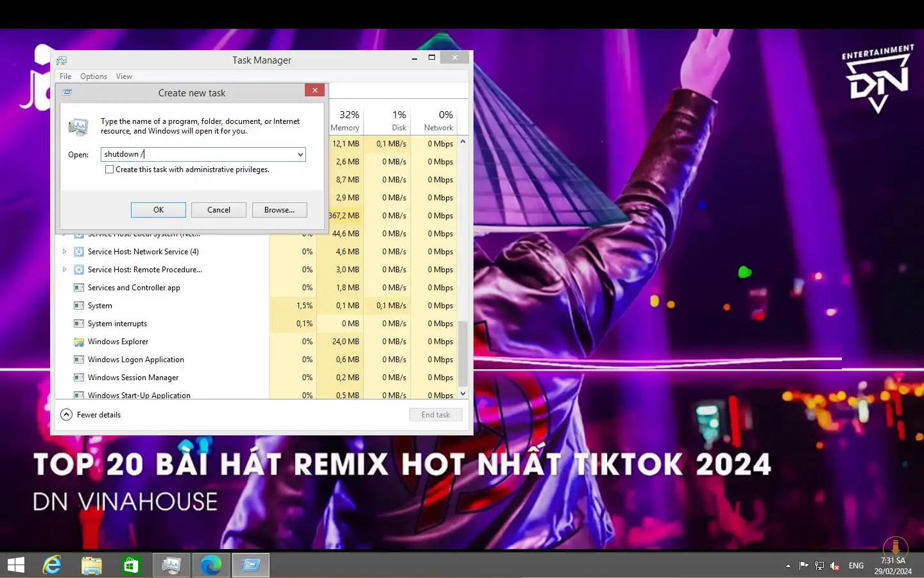924x578 pixels.
Task: Open the Windows Start button
Action: pos(16,565)
